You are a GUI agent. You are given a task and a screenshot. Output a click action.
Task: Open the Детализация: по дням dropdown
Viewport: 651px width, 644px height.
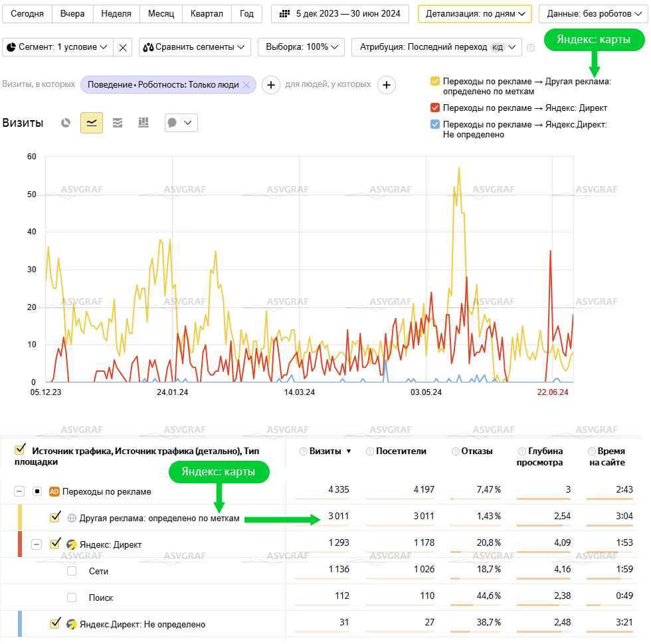point(475,14)
